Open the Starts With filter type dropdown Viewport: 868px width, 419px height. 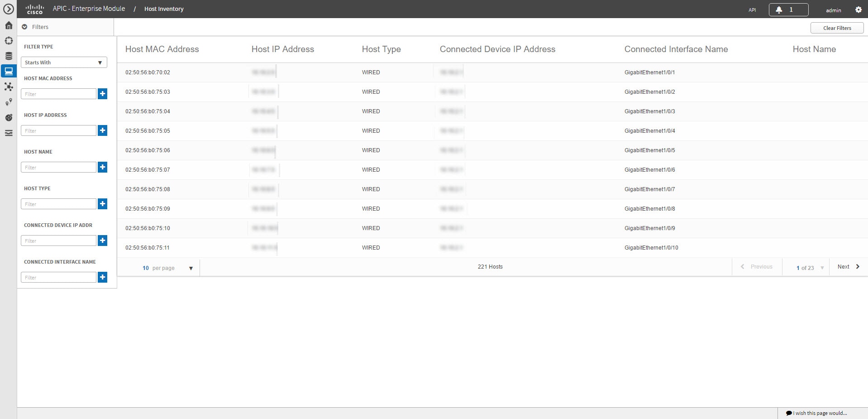[63, 62]
